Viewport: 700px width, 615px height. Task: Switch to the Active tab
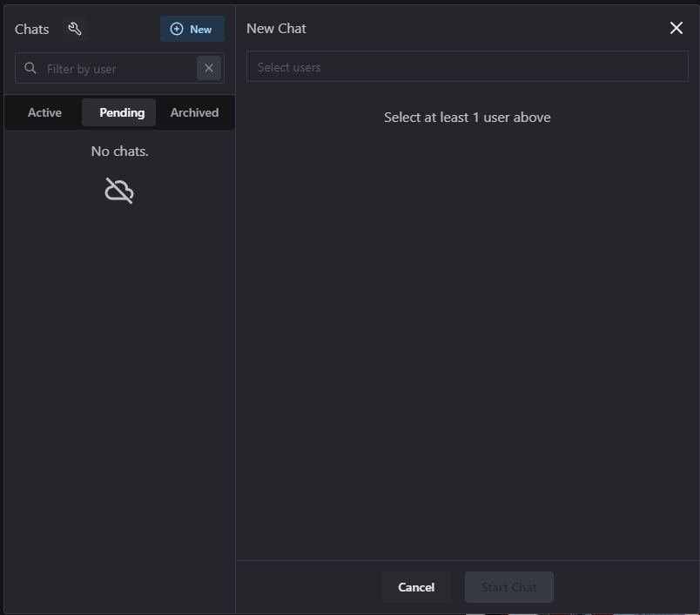pyautogui.click(x=44, y=112)
